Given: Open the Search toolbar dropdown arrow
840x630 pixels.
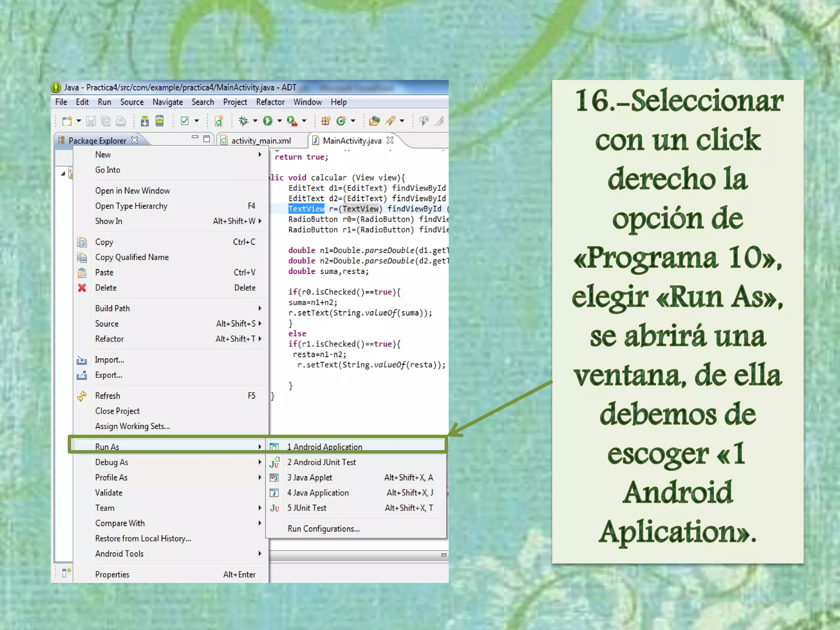Looking at the screenshot, I should [402, 121].
